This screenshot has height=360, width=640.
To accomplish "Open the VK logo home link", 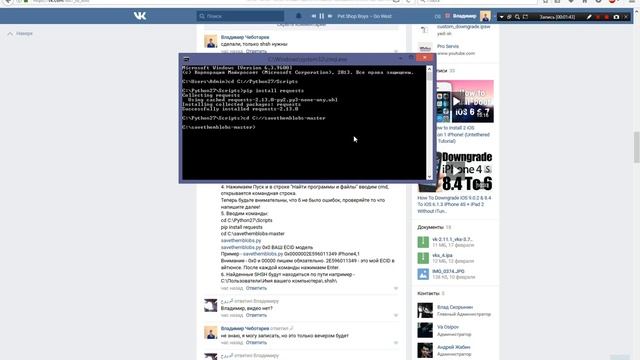I will [140, 16].
